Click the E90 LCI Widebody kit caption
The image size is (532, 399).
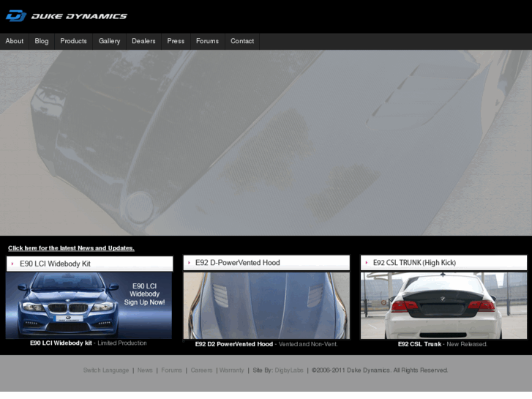(89, 343)
